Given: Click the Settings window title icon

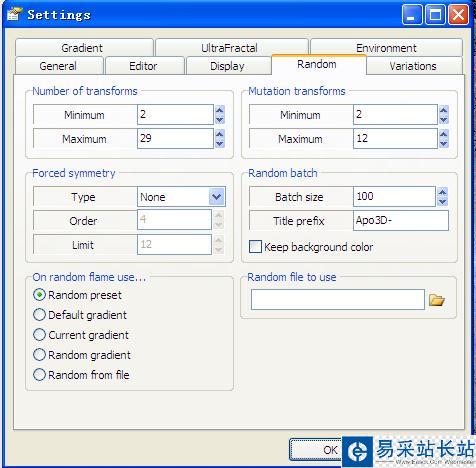Looking at the screenshot, I should click(14, 14).
